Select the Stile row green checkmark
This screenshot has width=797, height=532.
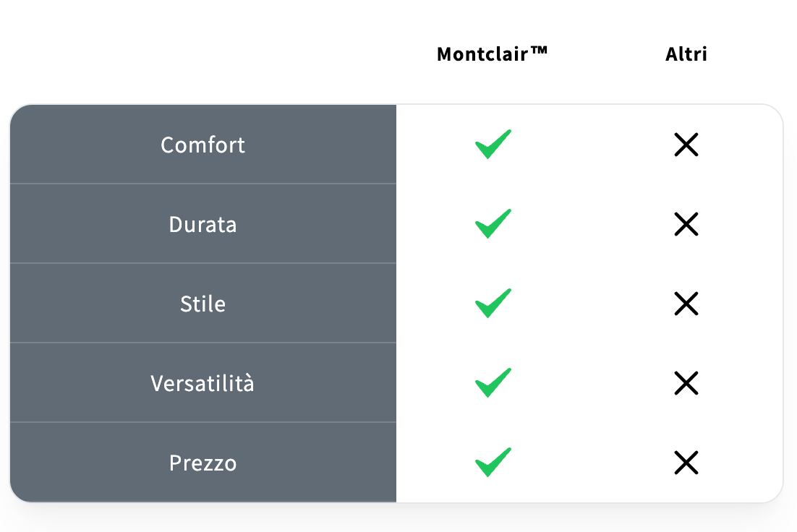493,304
